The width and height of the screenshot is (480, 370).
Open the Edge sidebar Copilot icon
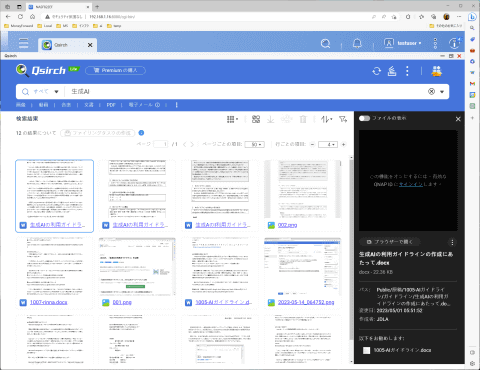point(472,17)
